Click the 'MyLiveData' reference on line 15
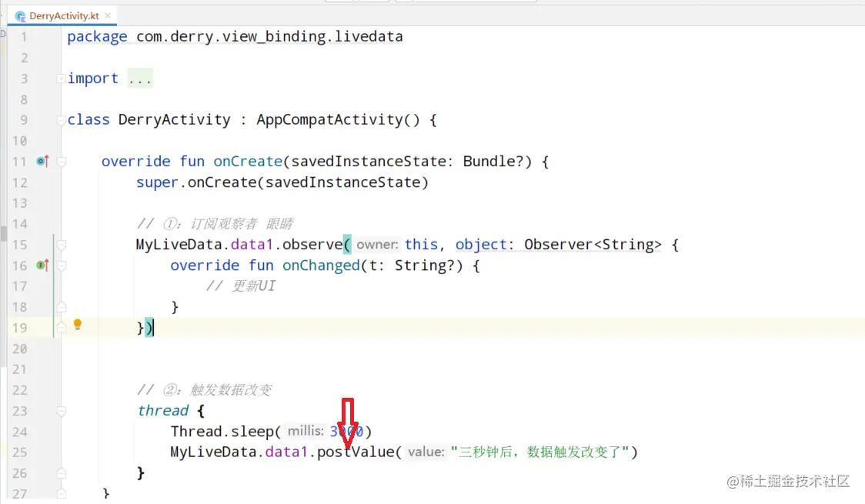 coord(179,245)
